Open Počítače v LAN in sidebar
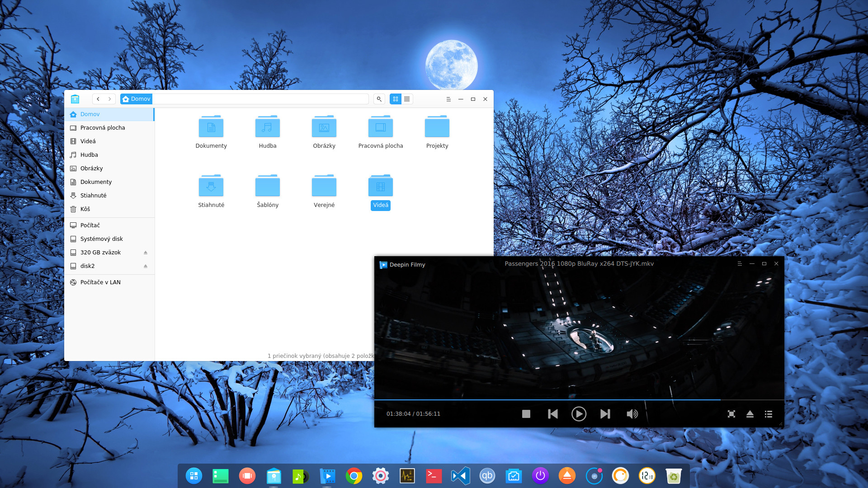Screen dimensions: 868x488 [109, 282]
